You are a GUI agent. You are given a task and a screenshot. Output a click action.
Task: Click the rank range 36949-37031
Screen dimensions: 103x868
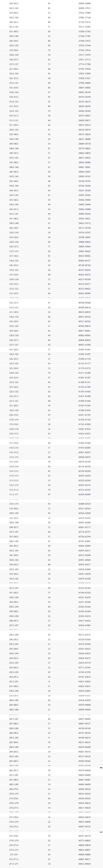84,8
